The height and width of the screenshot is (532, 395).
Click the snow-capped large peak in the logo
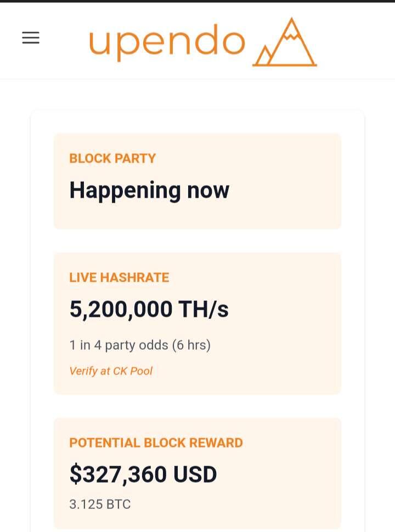pos(292,41)
